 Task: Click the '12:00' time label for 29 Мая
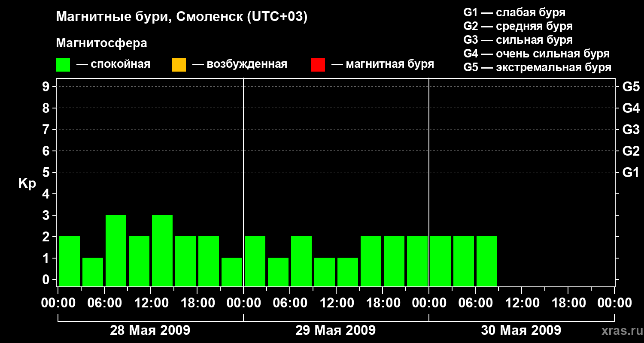(336, 303)
